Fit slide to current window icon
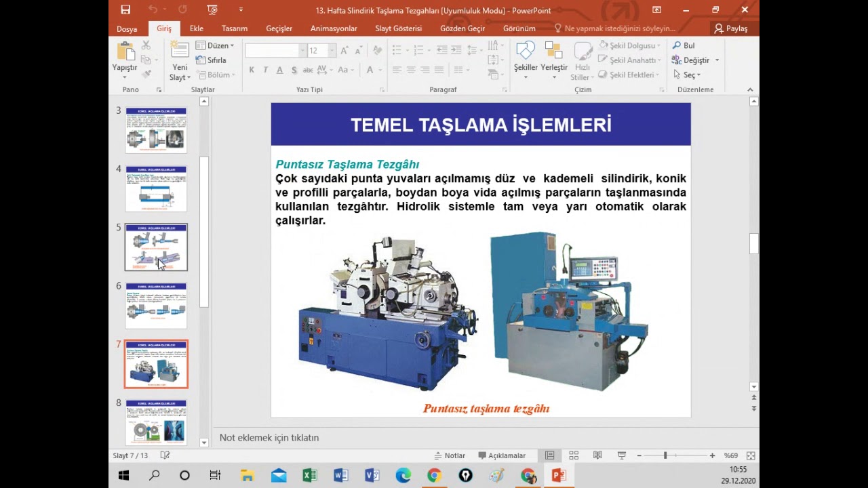 [x=751, y=455]
